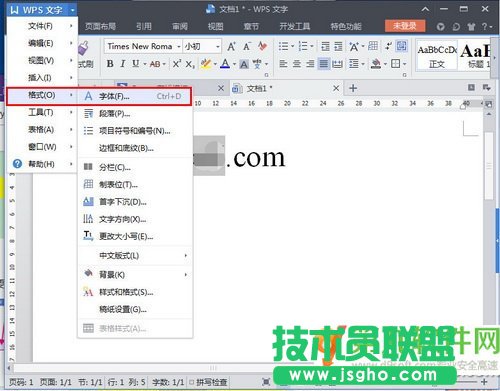Insert bulleted list
The height and width of the screenshot is (391, 500).
[x=283, y=46]
